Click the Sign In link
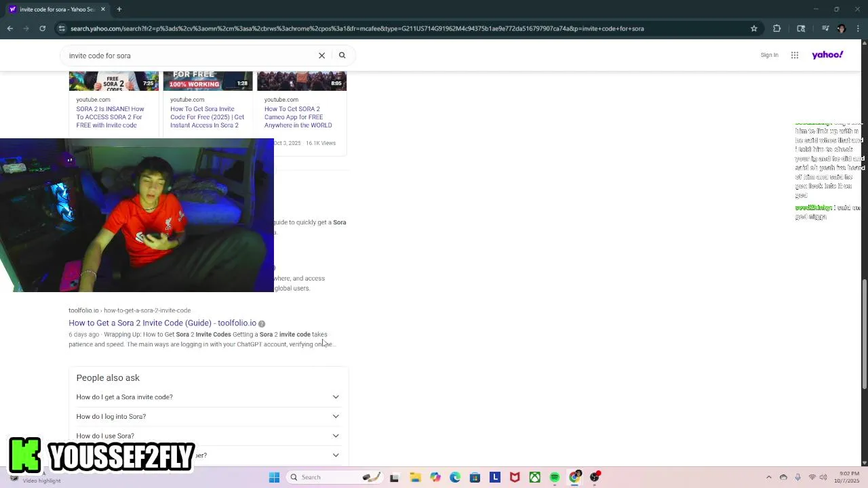This screenshot has height=488, width=868. (769, 55)
